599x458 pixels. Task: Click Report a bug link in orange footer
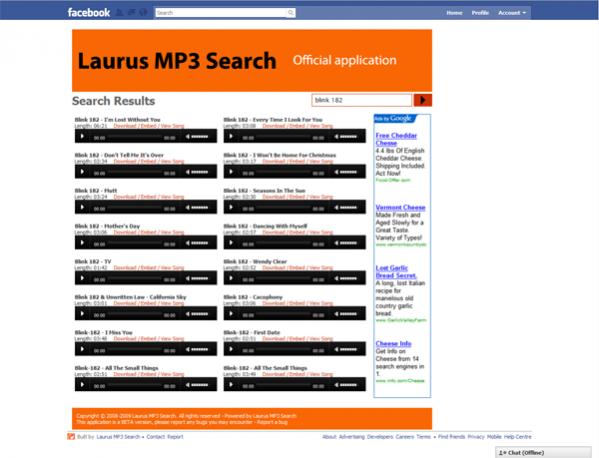pos(272,422)
